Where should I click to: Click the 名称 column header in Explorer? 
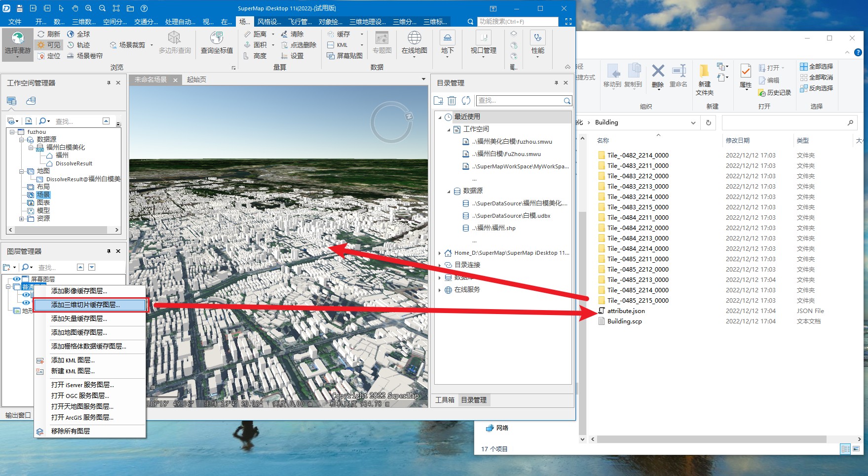tap(603, 141)
